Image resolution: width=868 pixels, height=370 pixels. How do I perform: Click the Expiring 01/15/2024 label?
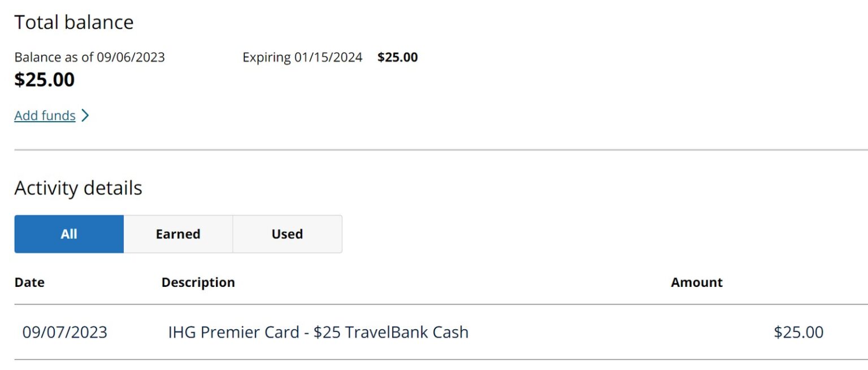coord(302,57)
